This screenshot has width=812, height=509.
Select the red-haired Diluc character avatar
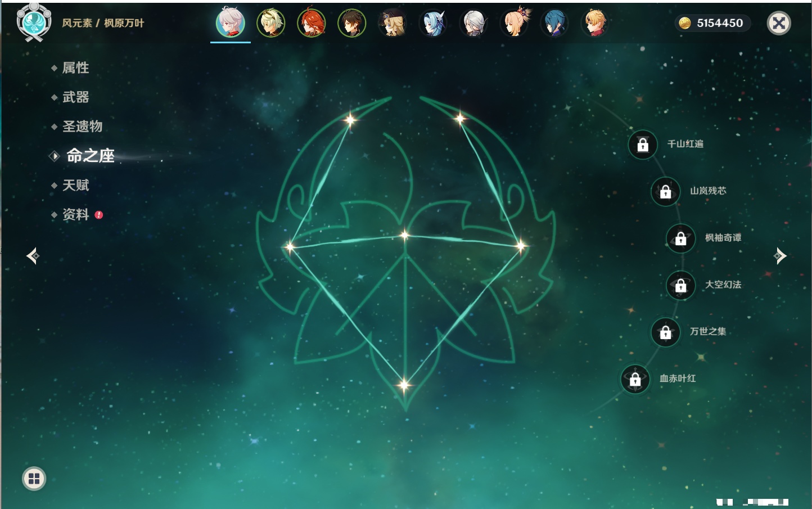(311, 24)
